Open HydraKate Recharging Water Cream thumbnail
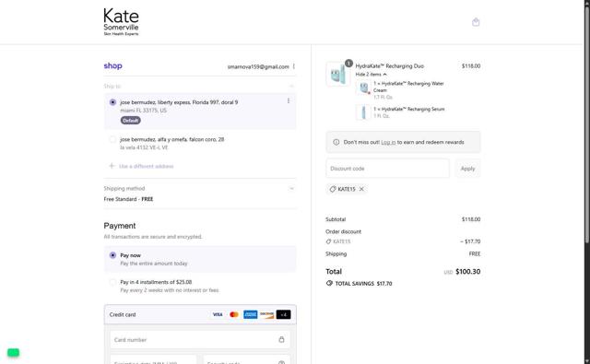 pos(363,88)
